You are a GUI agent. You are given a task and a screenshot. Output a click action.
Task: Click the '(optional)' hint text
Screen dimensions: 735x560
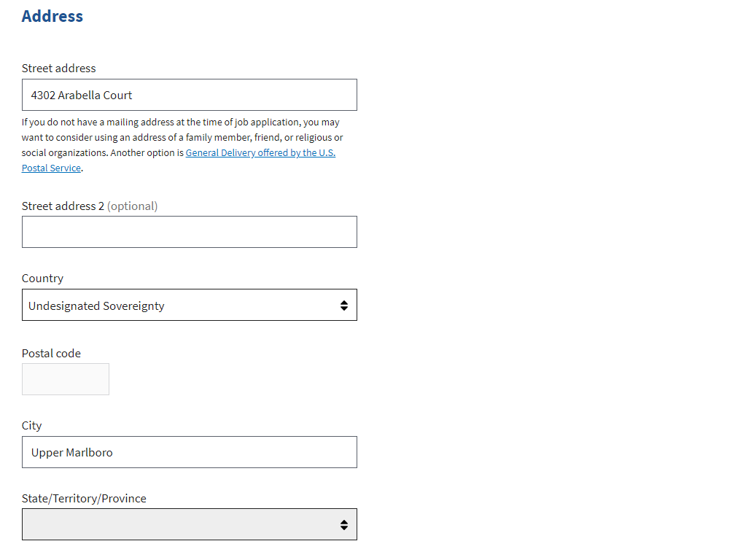click(133, 206)
